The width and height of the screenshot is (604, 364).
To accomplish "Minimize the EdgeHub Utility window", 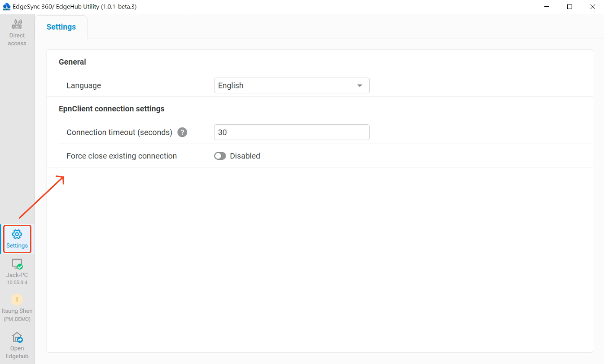I will pyautogui.click(x=547, y=6).
